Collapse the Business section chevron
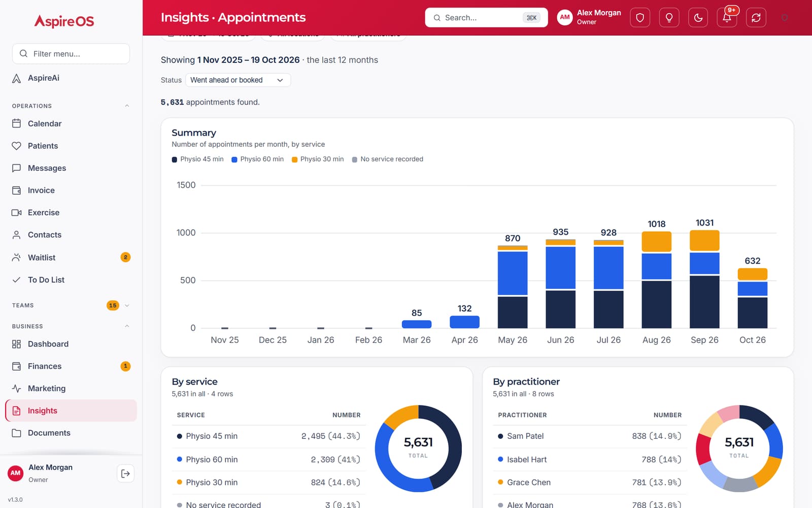 127,326
